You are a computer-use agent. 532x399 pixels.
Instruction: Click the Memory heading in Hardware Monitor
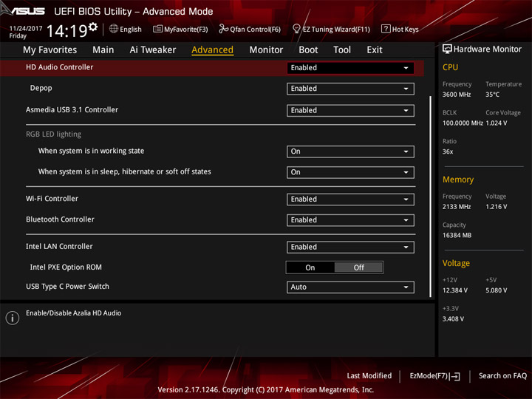[458, 180]
